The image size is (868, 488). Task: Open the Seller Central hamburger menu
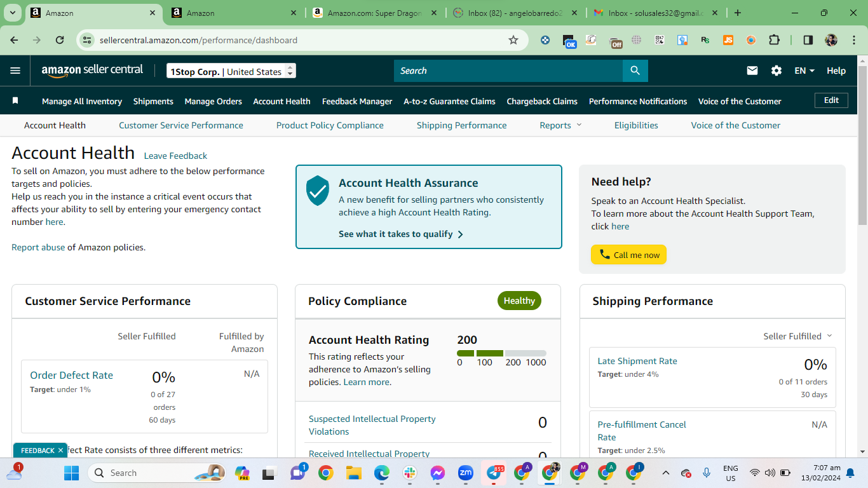[x=15, y=71]
